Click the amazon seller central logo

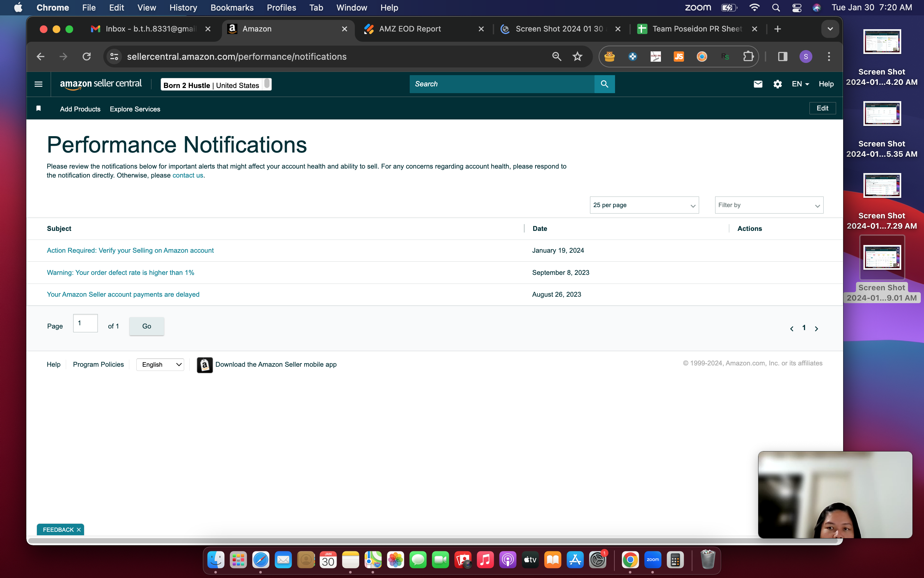[101, 84]
